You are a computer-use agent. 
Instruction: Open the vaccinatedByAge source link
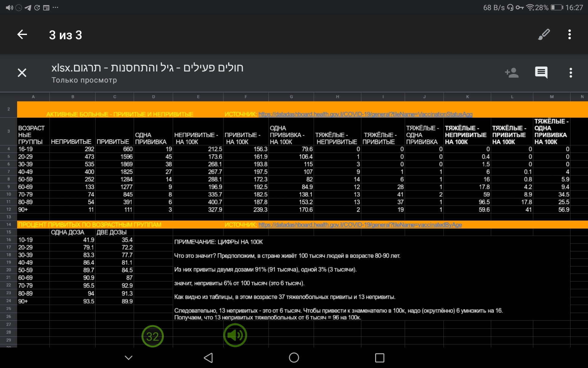tap(360, 225)
